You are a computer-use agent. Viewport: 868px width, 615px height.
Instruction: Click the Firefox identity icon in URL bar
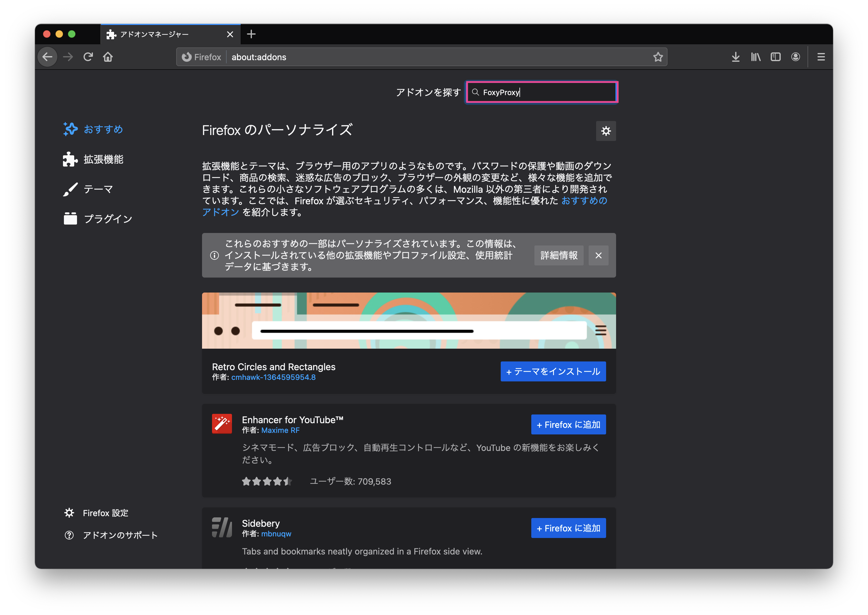(x=201, y=57)
